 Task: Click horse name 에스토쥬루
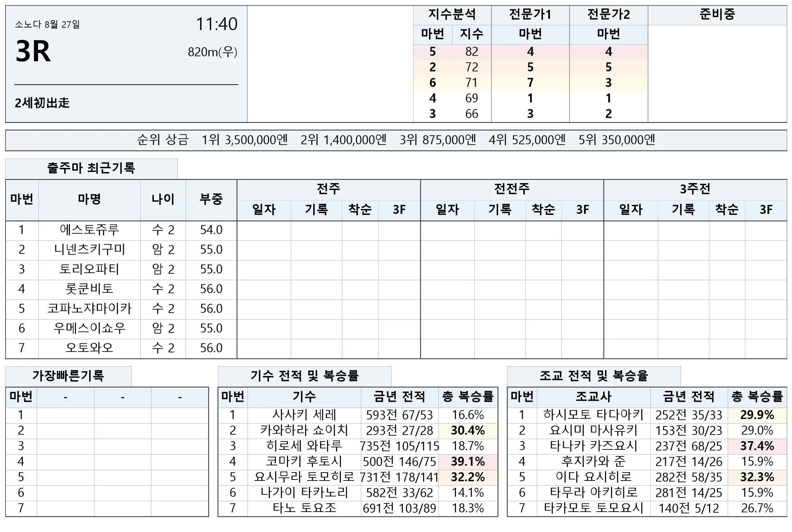click(89, 230)
